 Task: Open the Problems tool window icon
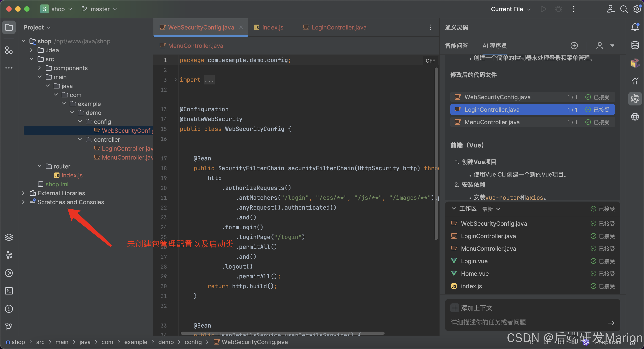tap(9, 309)
